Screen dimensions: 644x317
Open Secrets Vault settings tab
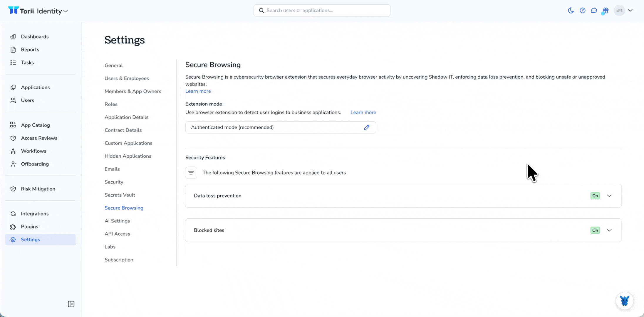pos(120,195)
